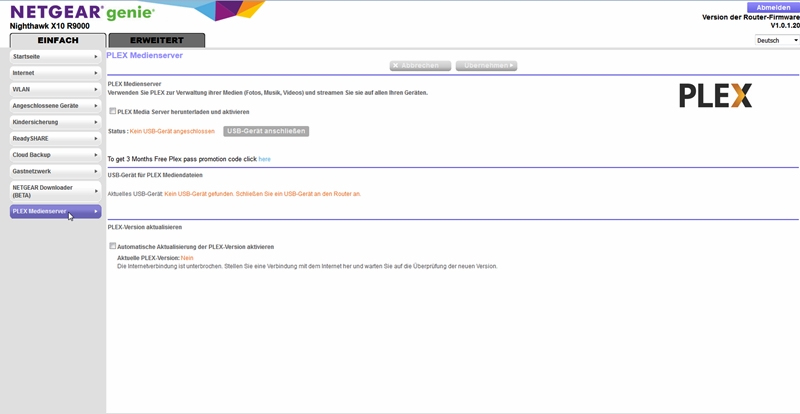
Task: Follow the 'here' Plex promotion link
Action: click(x=265, y=159)
